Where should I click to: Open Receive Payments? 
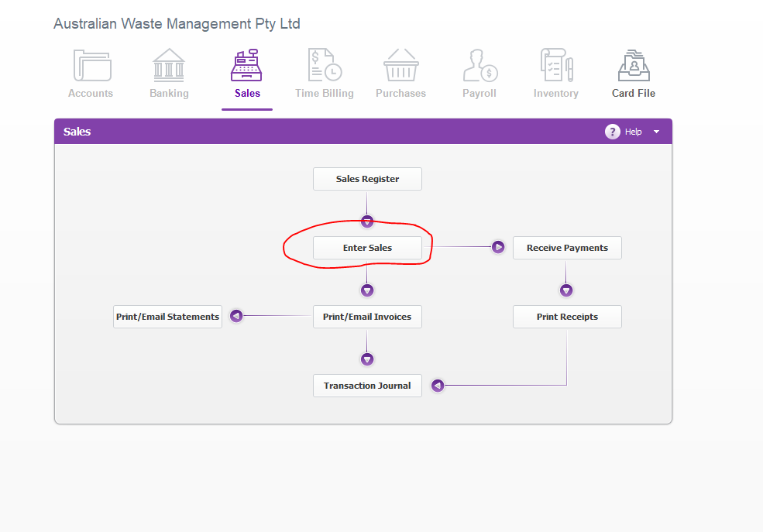567,248
